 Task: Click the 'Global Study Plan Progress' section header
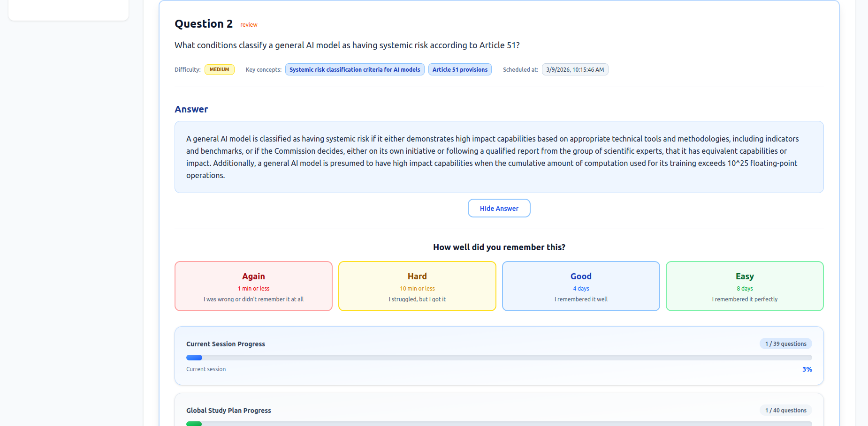228,410
